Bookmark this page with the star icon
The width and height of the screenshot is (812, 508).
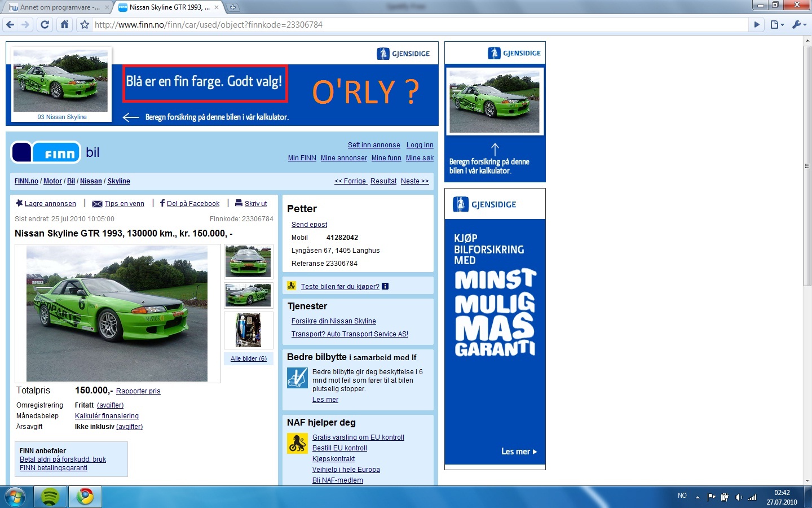pos(85,25)
